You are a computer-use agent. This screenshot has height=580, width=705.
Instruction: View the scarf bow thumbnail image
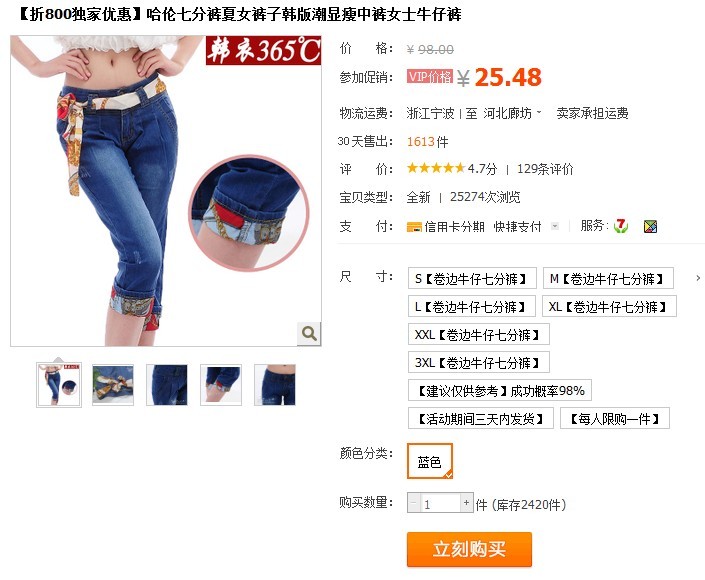tap(113, 385)
